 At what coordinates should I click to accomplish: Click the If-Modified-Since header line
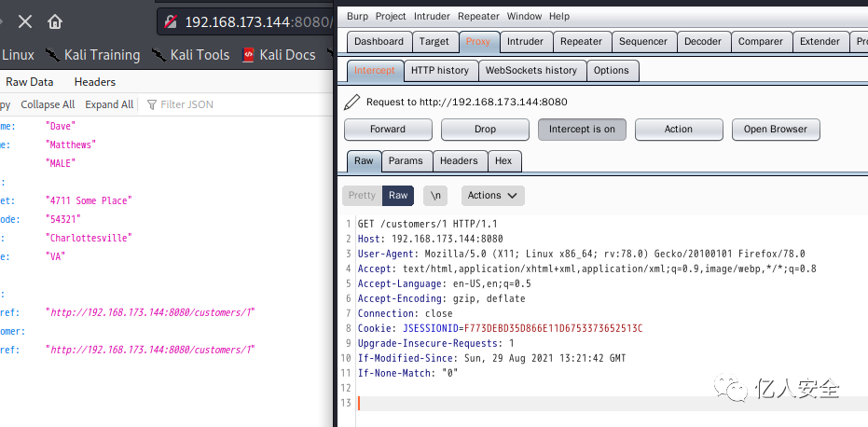[491, 358]
